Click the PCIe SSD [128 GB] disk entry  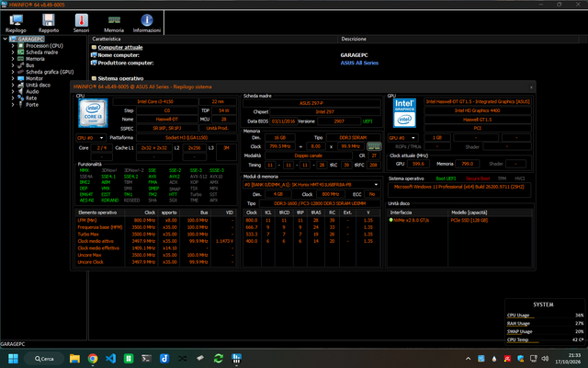(x=469, y=221)
